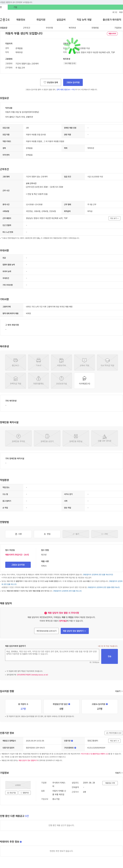
Task: Click the top 고용24 입사지원 button
Action: (x=73, y=82)
